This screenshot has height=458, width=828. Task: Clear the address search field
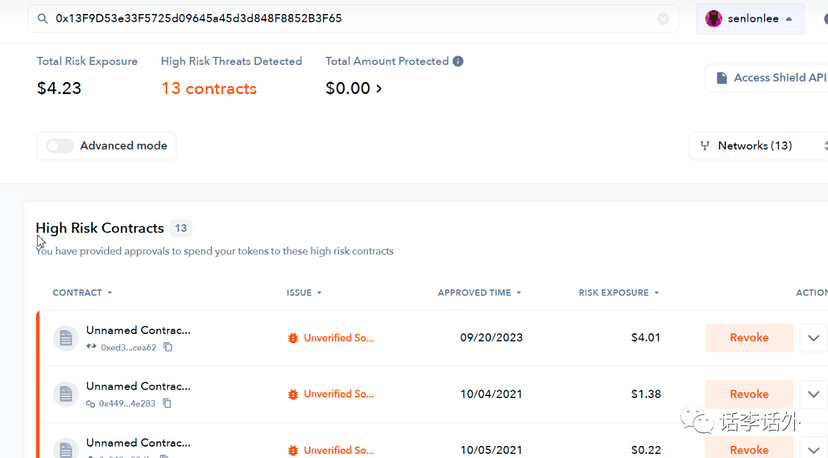[663, 18]
